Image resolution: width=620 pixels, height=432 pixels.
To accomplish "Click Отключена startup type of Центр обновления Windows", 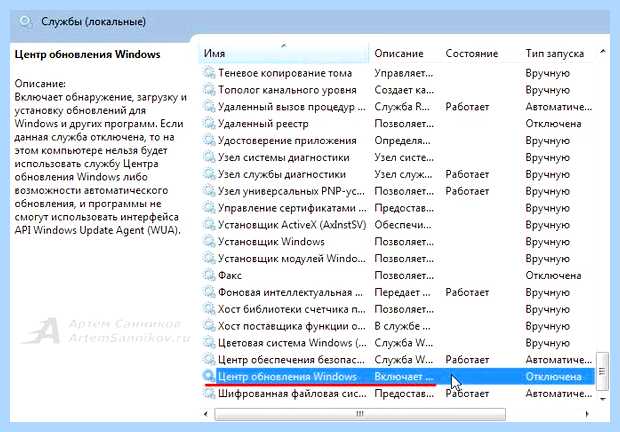I will [x=553, y=377].
